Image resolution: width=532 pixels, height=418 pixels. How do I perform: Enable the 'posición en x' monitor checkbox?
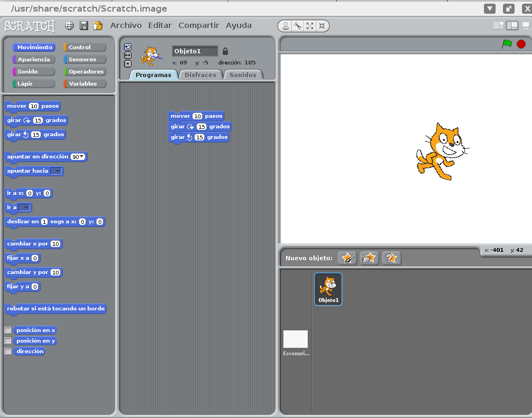click(x=8, y=330)
